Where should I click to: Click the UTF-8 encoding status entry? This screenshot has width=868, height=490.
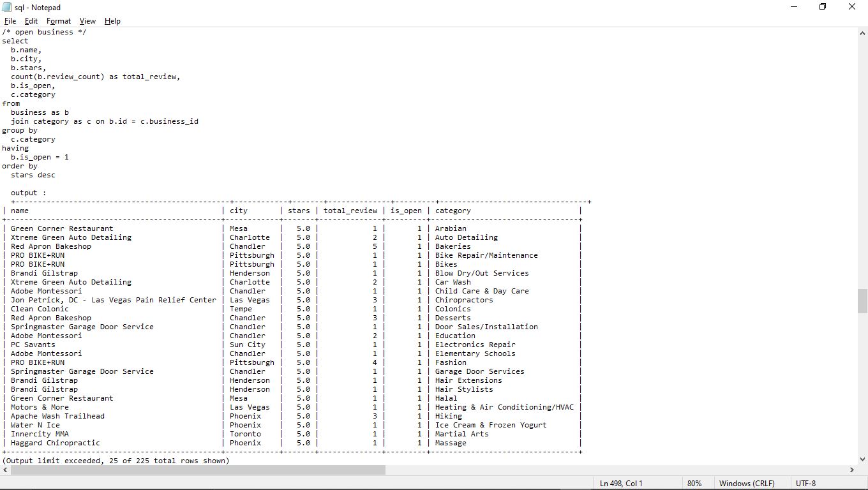pyautogui.click(x=805, y=484)
